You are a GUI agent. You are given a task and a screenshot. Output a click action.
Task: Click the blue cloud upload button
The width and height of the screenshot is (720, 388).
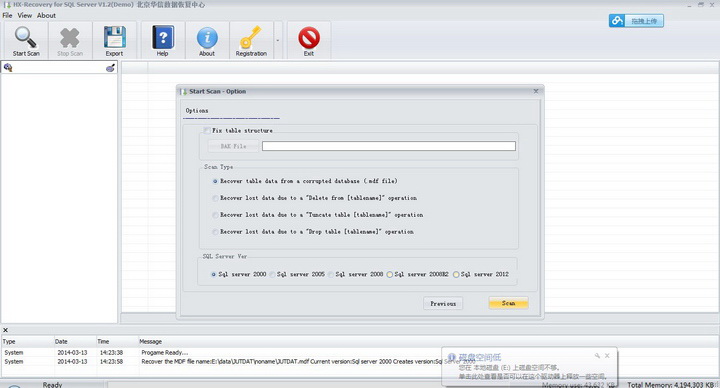click(636, 21)
